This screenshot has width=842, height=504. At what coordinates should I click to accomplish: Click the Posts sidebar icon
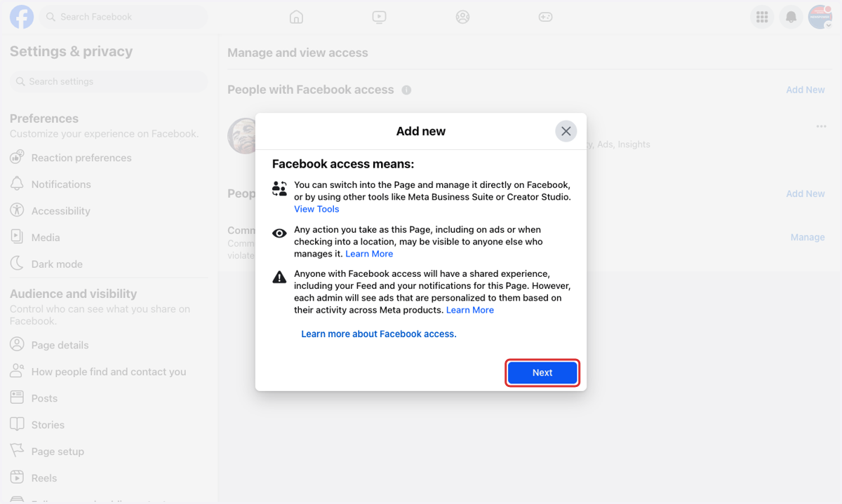point(17,397)
